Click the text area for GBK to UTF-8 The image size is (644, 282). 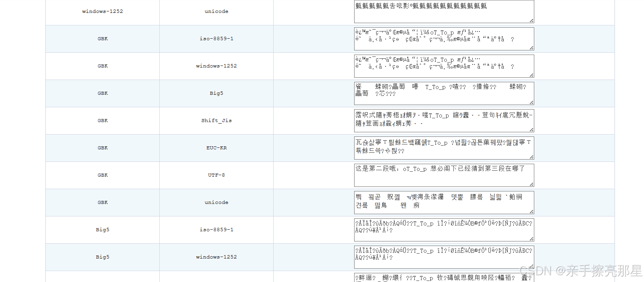[x=444, y=175]
